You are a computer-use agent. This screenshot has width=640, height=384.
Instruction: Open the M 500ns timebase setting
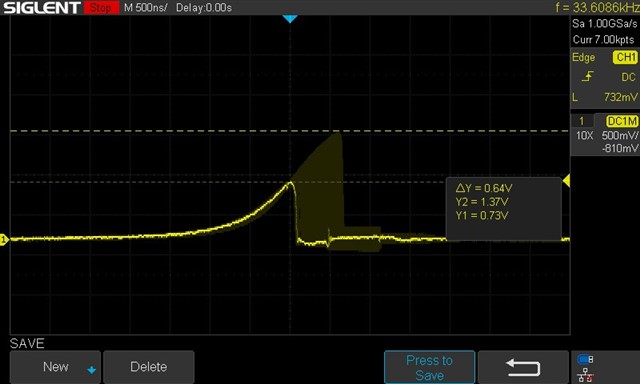146,7
